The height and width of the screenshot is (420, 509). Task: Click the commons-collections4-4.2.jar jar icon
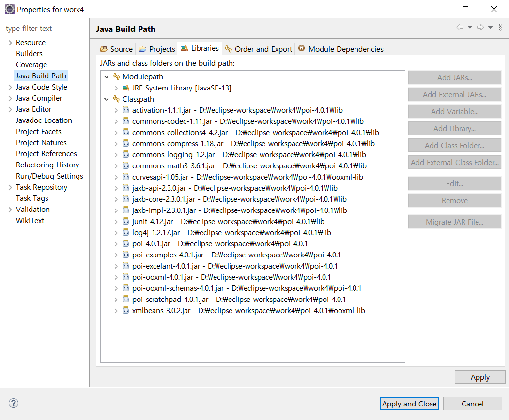[126, 132]
